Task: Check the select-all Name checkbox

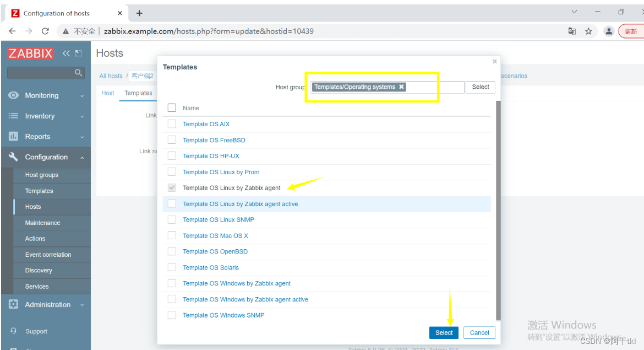Action: click(x=172, y=107)
